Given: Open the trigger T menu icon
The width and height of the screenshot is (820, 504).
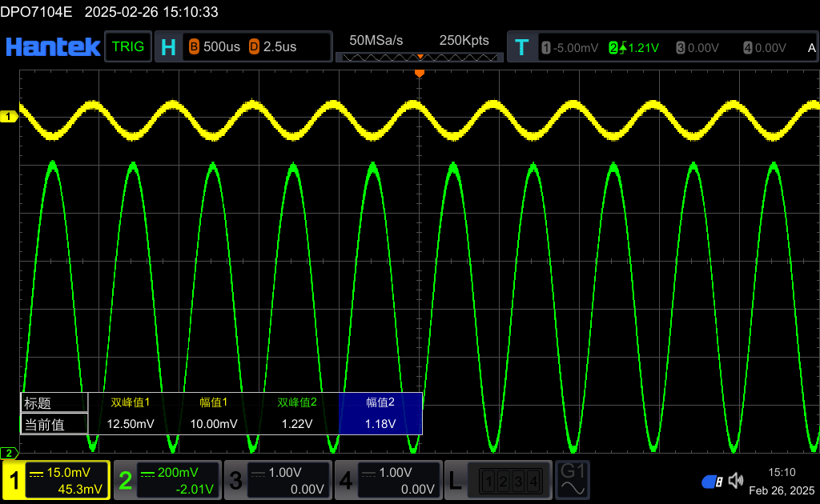Looking at the screenshot, I should click(521, 47).
